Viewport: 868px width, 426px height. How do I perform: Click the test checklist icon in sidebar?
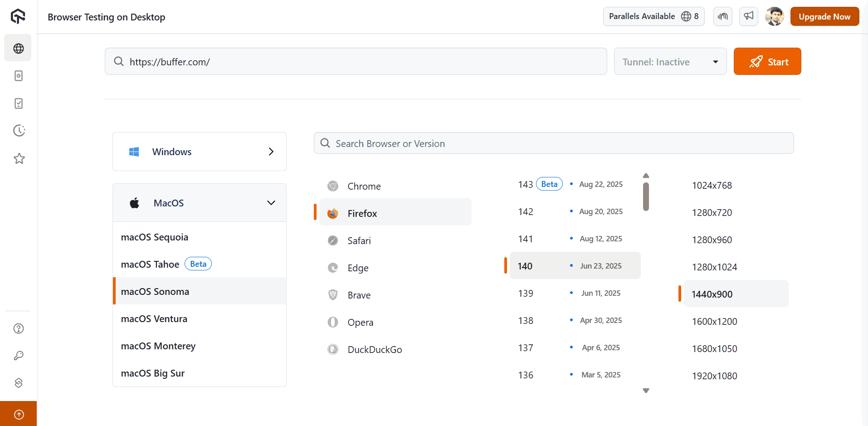coord(18,103)
